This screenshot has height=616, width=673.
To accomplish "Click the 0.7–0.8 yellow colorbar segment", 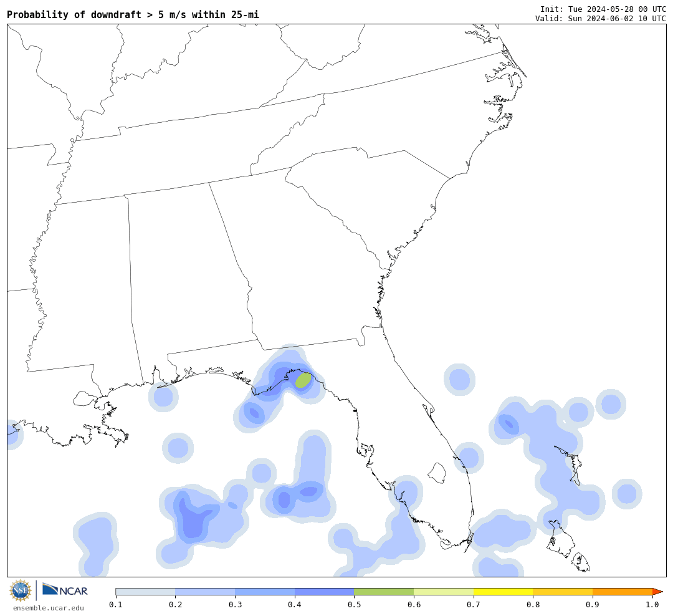I will pos(504,592).
